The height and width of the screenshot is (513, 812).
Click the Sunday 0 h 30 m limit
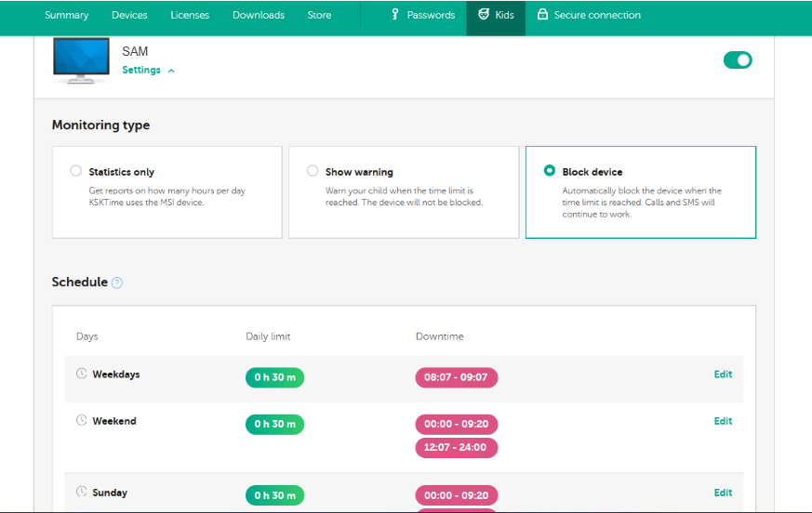coord(275,495)
